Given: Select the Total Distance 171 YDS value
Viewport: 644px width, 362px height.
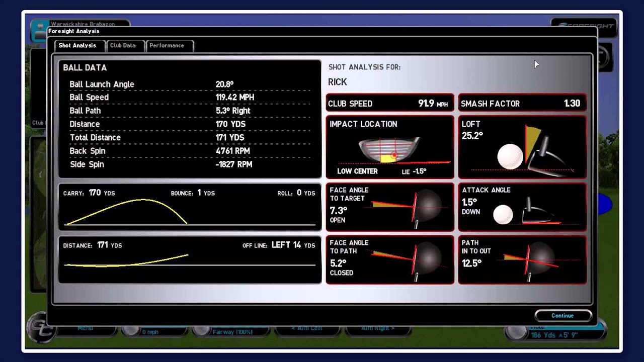Looking at the screenshot, I should click(x=230, y=137).
